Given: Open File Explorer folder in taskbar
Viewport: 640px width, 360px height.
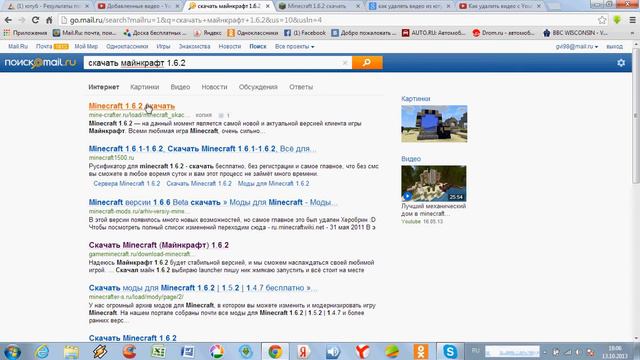Looking at the screenshot, I should coord(71,351).
